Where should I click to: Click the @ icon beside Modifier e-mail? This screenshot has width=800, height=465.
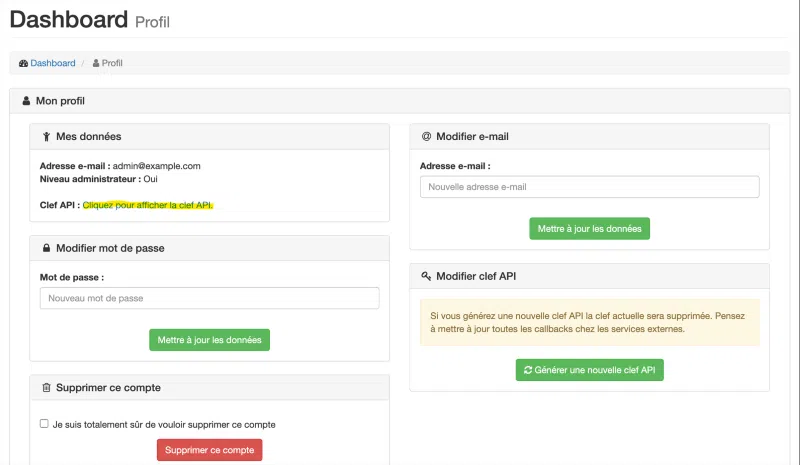426,136
